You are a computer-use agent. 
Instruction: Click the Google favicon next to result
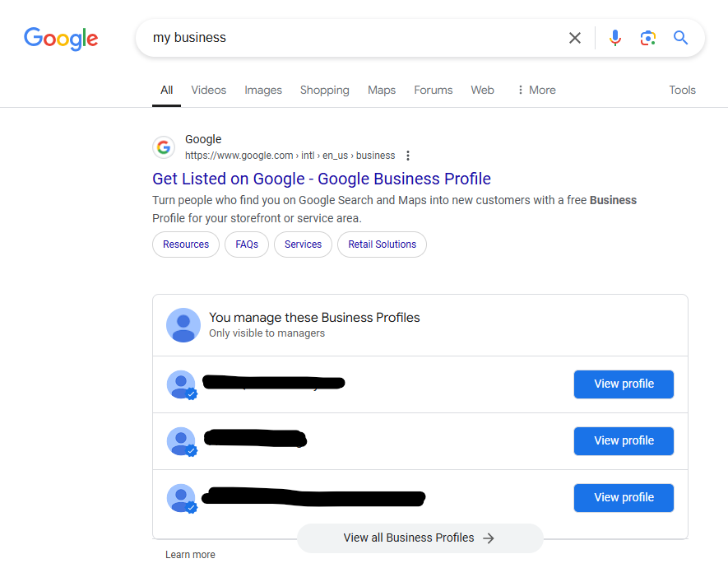164,147
